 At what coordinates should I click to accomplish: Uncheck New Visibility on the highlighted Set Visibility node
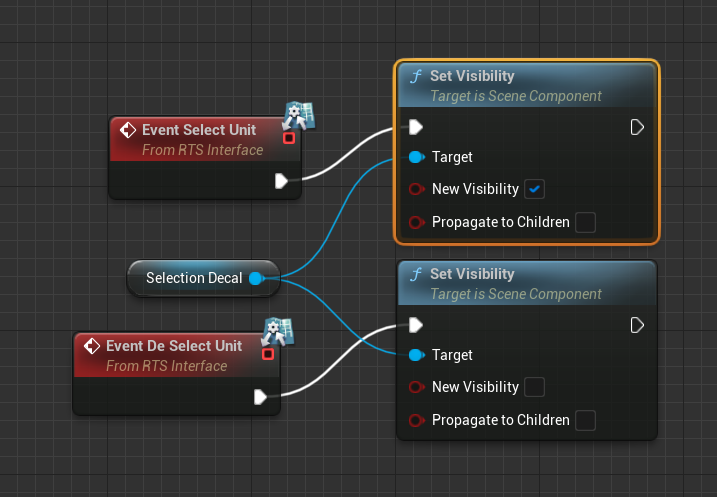coord(534,189)
